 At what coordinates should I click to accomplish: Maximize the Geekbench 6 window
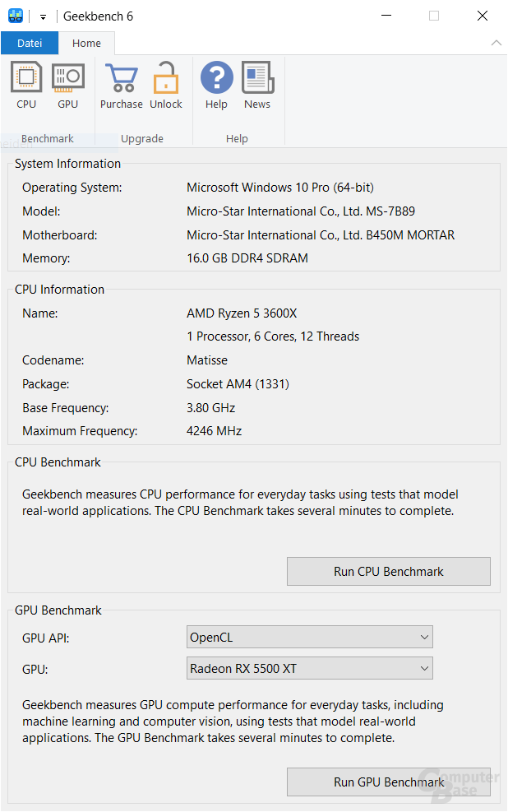pyautogui.click(x=434, y=16)
